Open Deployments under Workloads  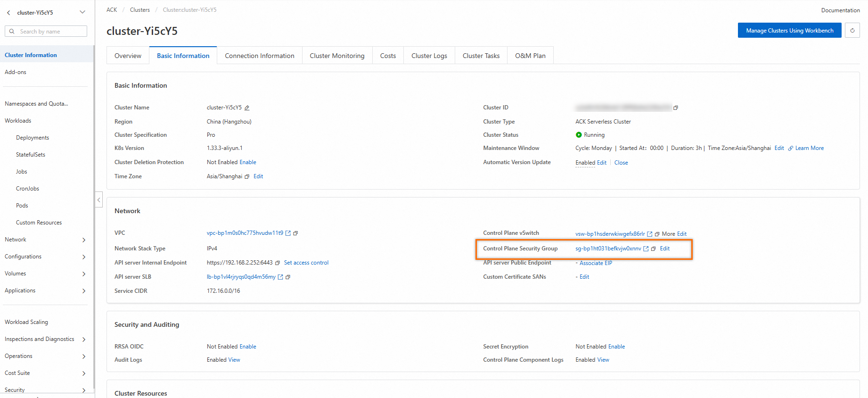click(33, 138)
